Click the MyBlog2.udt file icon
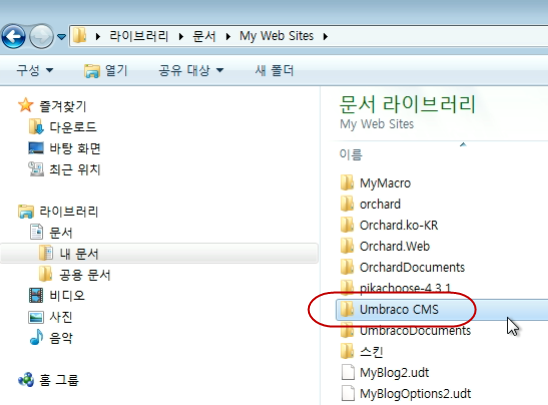The height and width of the screenshot is (405, 548). 348,373
